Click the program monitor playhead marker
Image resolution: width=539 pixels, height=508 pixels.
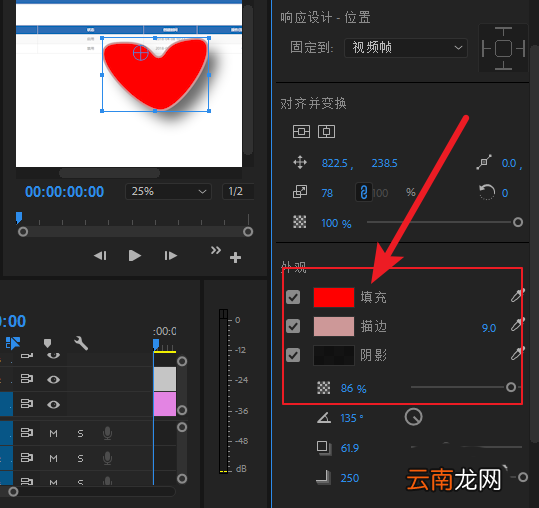(x=19, y=218)
